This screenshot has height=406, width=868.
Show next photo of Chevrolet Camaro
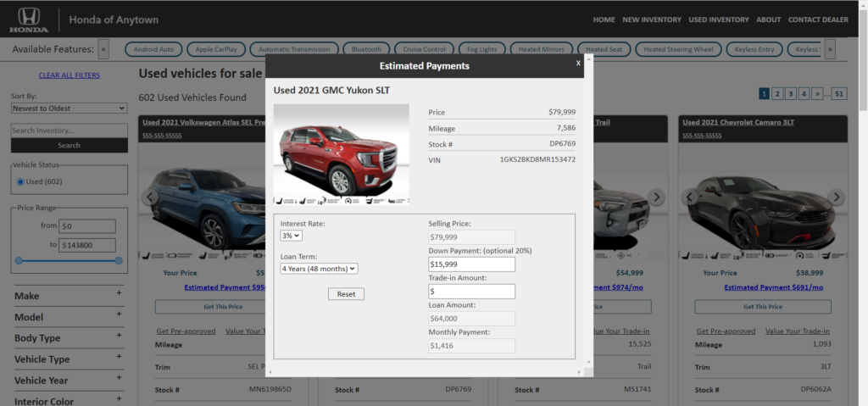coord(836,197)
